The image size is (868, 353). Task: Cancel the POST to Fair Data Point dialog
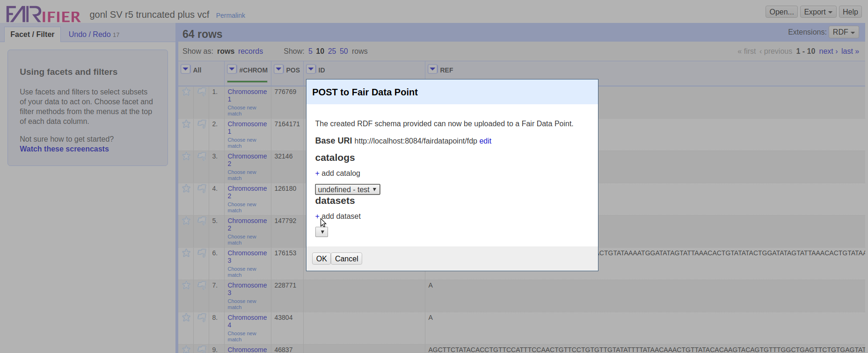click(x=347, y=259)
